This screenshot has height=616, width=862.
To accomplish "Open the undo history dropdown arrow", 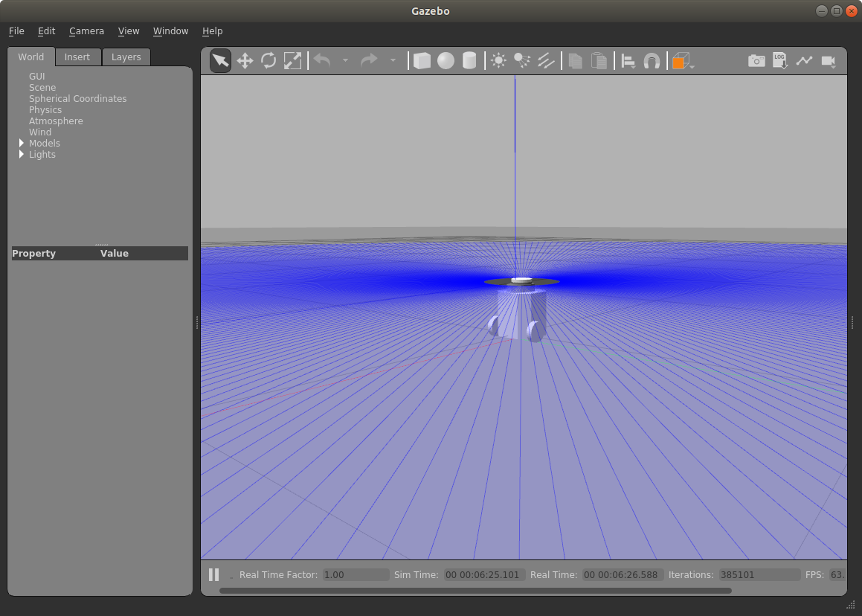I will click(345, 60).
